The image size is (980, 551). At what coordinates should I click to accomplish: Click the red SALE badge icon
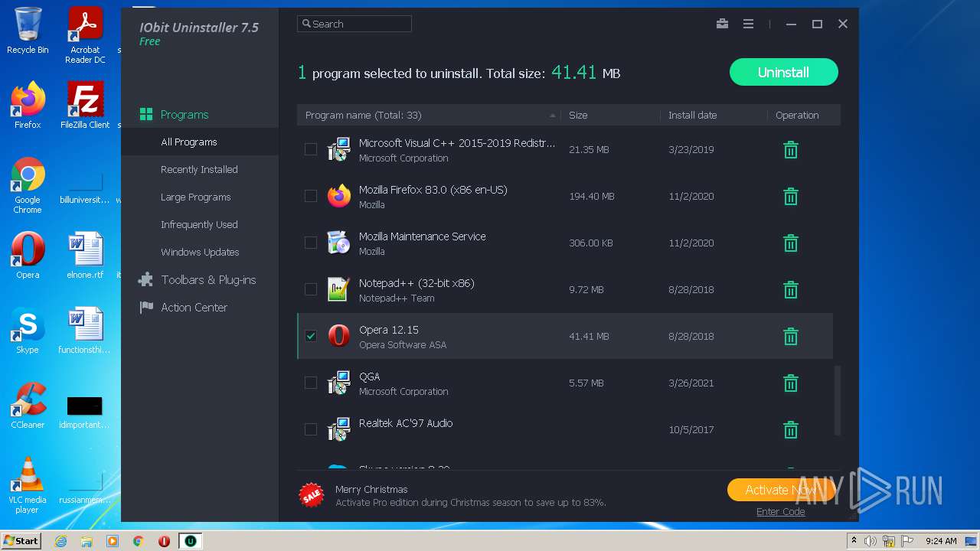point(312,495)
